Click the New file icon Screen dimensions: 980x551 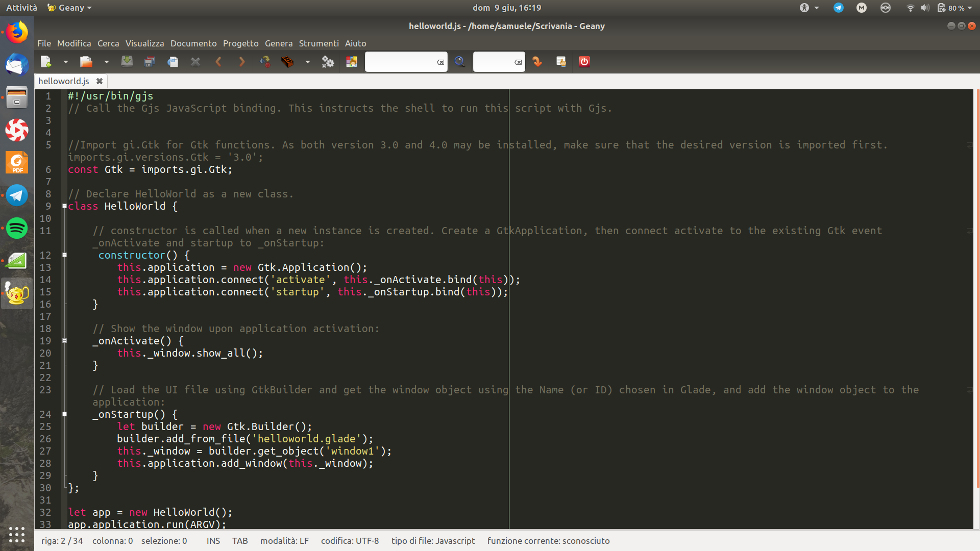[46, 62]
